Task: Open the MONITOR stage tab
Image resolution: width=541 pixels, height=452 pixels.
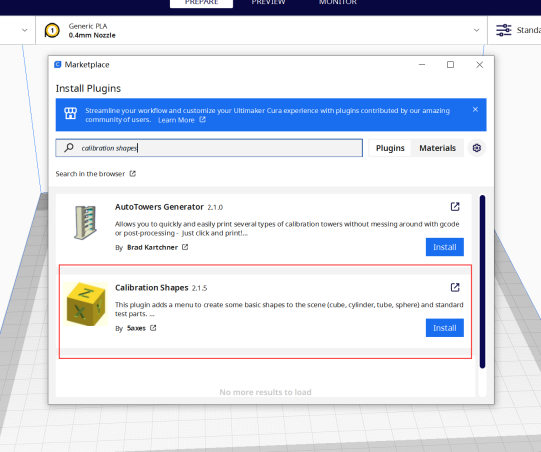Action: point(337,3)
